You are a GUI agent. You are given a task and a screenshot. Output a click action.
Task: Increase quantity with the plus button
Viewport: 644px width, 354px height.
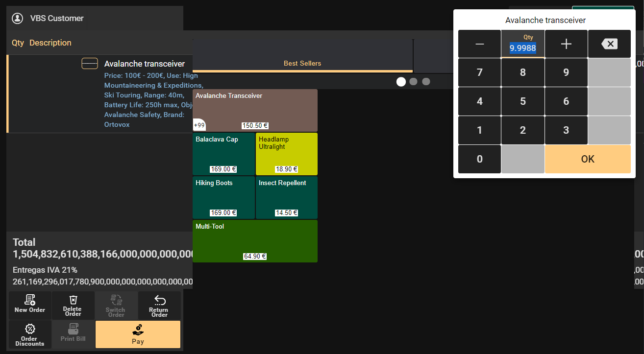click(566, 44)
